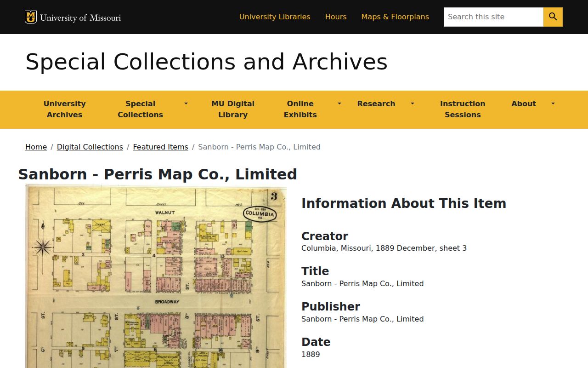Click the 'Information About This Item' heading

pos(404,203)
